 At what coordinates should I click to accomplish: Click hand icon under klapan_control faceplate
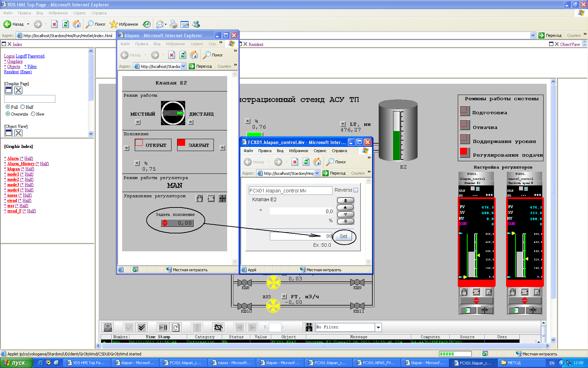tap(464, 292)
